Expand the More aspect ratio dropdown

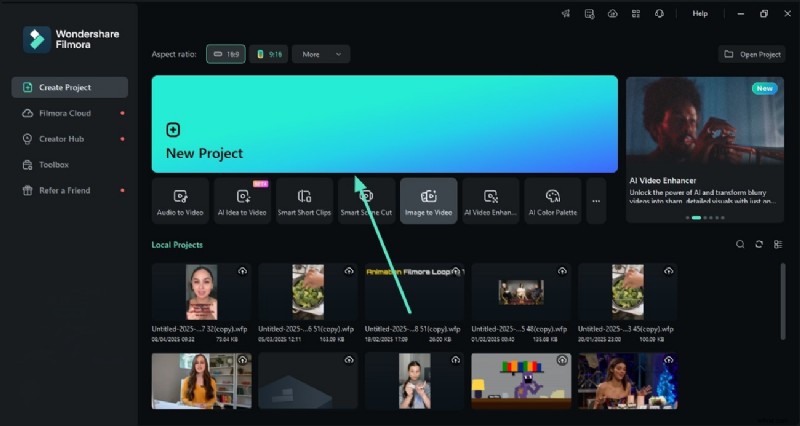pyautogui.click(x=321, y=54)
